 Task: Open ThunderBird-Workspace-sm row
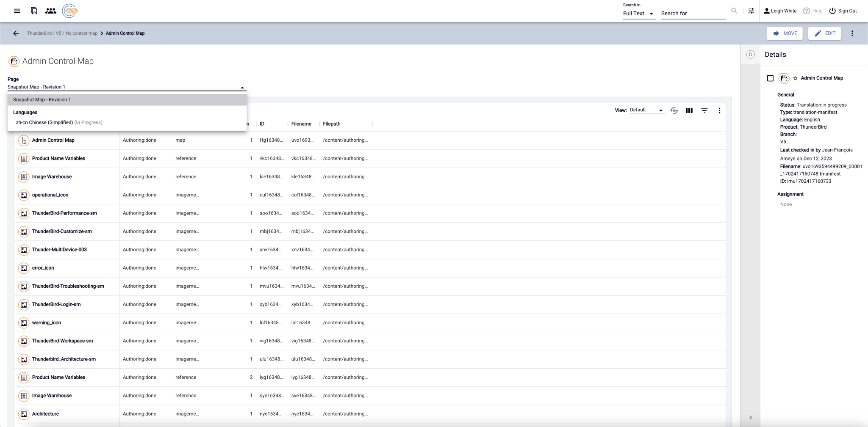pos(62,341)
